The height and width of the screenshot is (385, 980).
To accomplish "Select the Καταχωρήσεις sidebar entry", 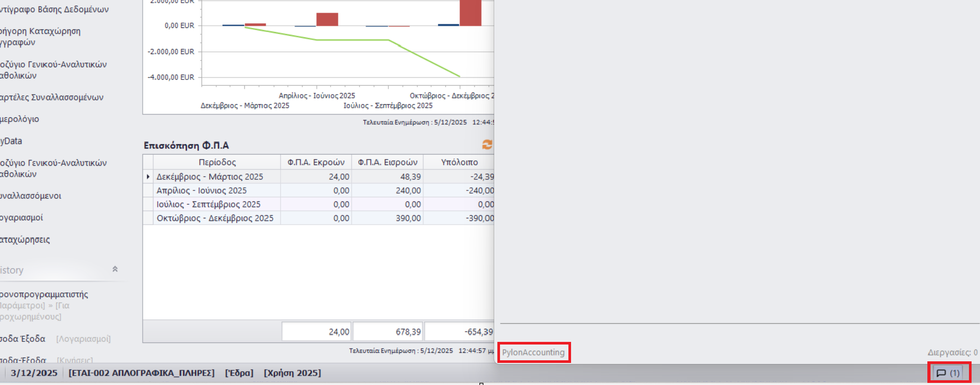I will coord(25,239).
